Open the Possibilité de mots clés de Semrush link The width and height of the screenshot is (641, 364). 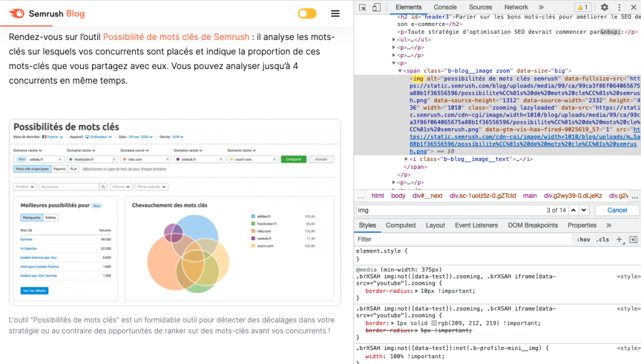coord(176,37)
